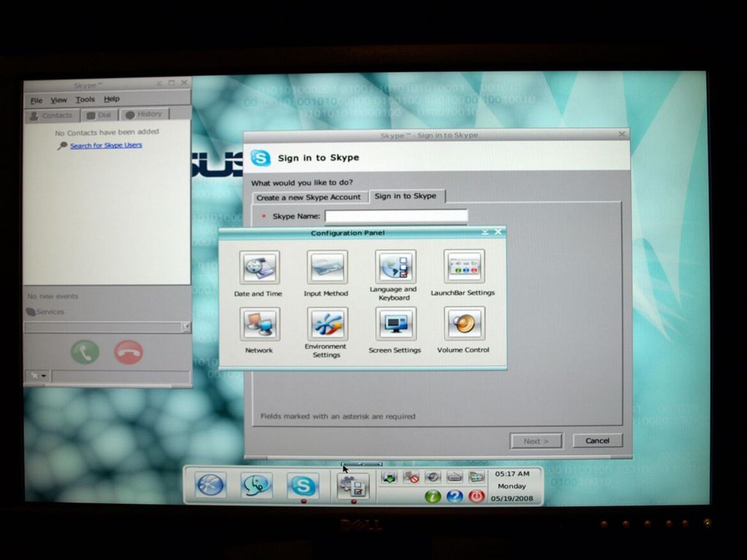Close the Sign in to Skype dialog

(622, 134)
